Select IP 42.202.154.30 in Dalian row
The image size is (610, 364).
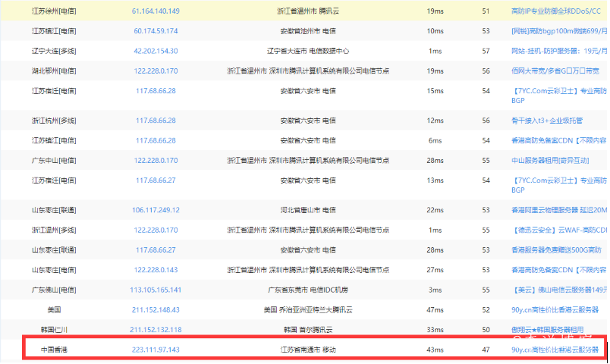pyautogui.click(x=156, y=51)
